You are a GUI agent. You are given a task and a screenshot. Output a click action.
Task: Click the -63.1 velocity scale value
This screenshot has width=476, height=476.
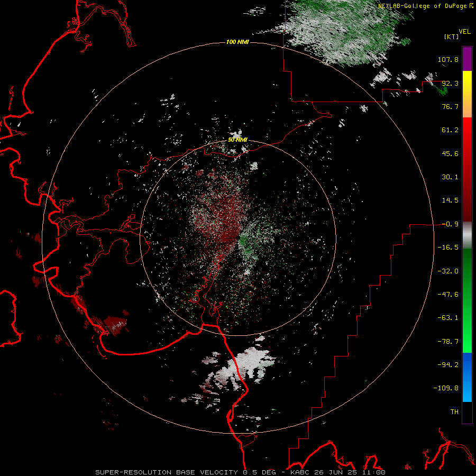tap(448, 318)
